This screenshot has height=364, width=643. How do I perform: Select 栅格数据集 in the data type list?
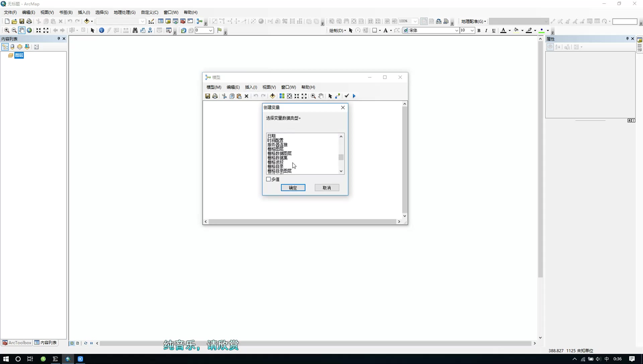click(277, 158)
